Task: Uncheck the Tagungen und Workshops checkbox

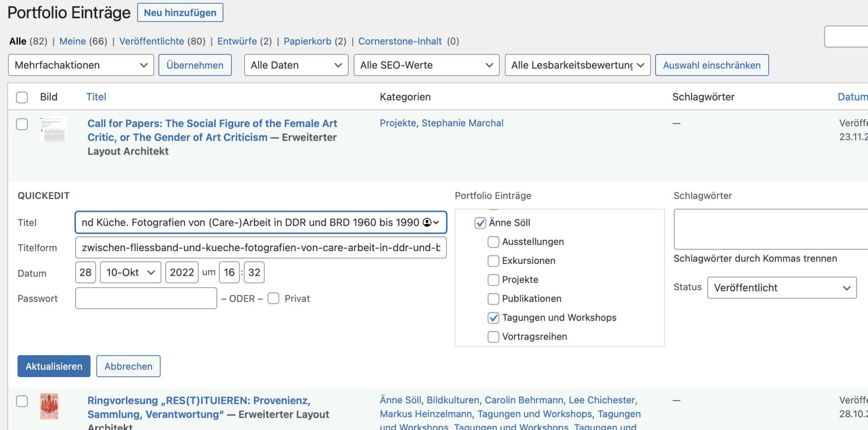Action: pyautogui.click(x=493, y=318)
